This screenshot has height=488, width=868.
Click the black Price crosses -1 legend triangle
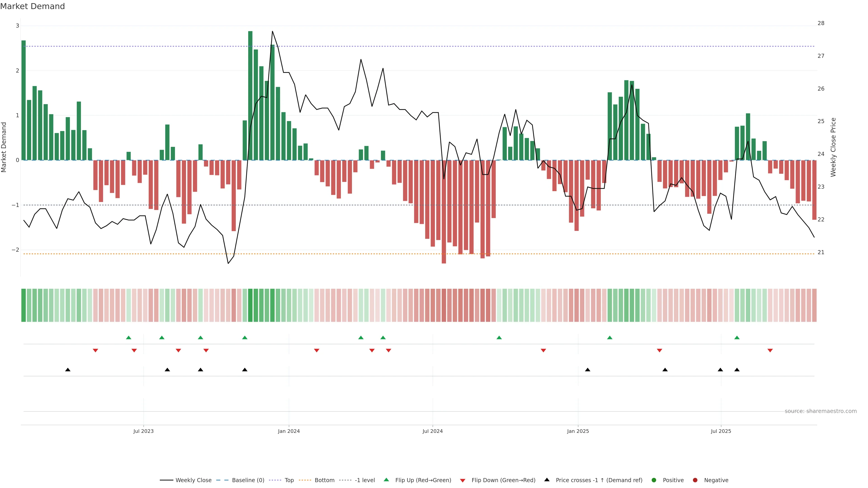point(547,480)
